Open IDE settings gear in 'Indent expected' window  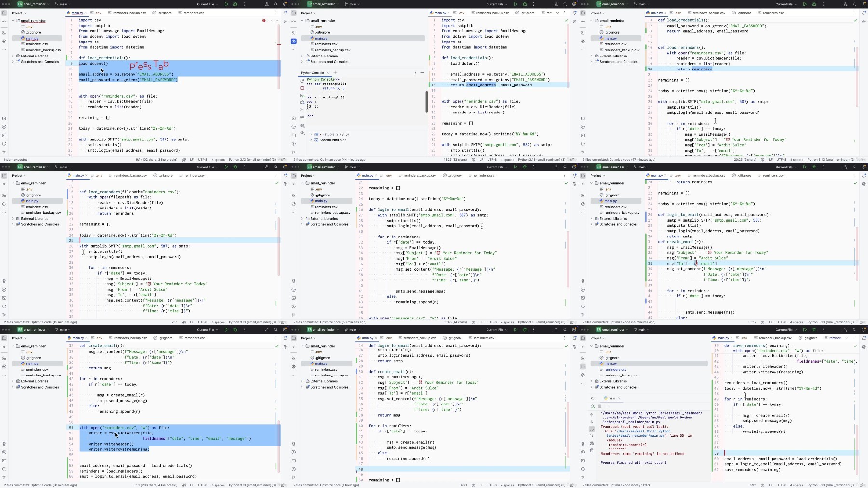click(x=285, y=4)
